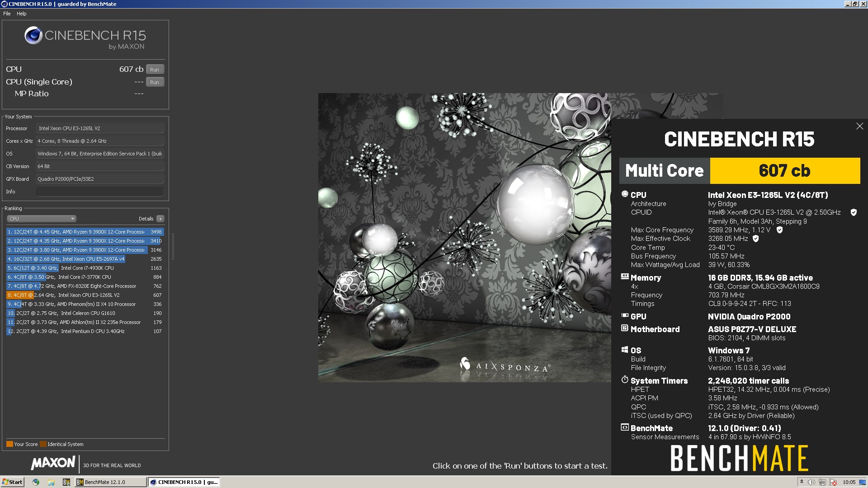The height and width of the screenshot is (488, 868).
Task: Switch to BenchMate 12.1.0 taskbar window
Action: click(111, 482)
